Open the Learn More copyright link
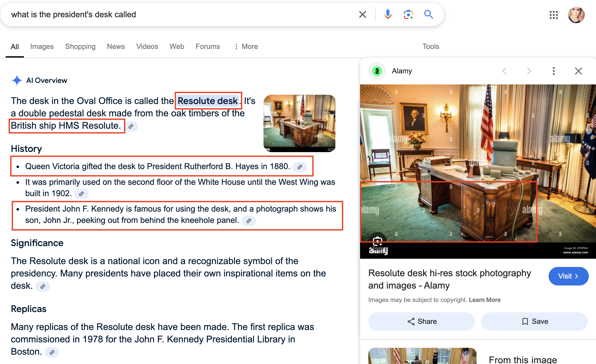This screenshot has height=364, width=596. coord(484,300)
